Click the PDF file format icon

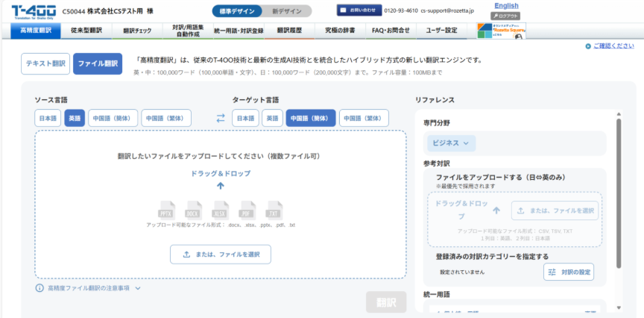(248, 208)
